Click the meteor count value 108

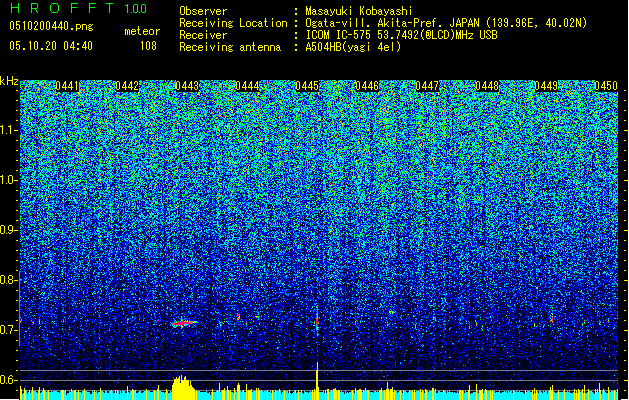[148, 46]
